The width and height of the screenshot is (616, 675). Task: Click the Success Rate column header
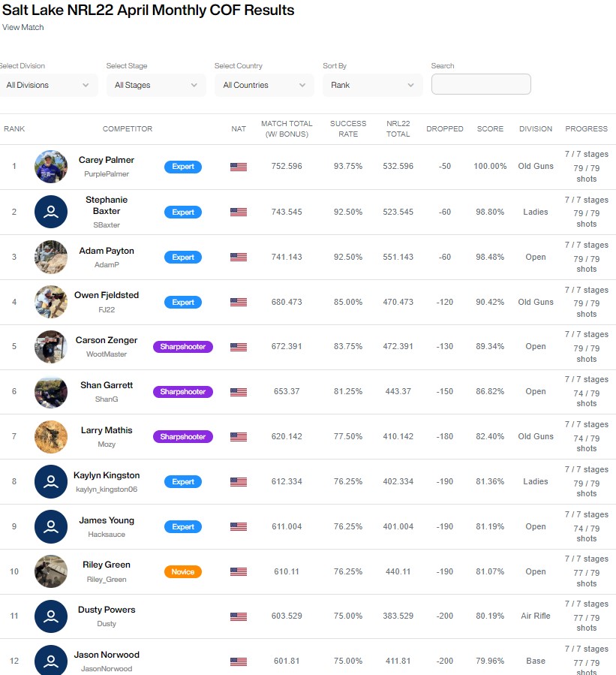348,128
